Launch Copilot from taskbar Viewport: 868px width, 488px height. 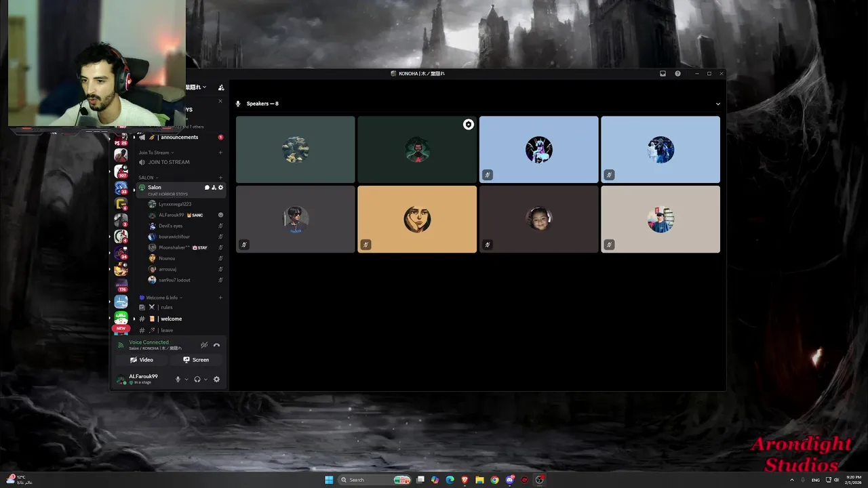[435, 480]
